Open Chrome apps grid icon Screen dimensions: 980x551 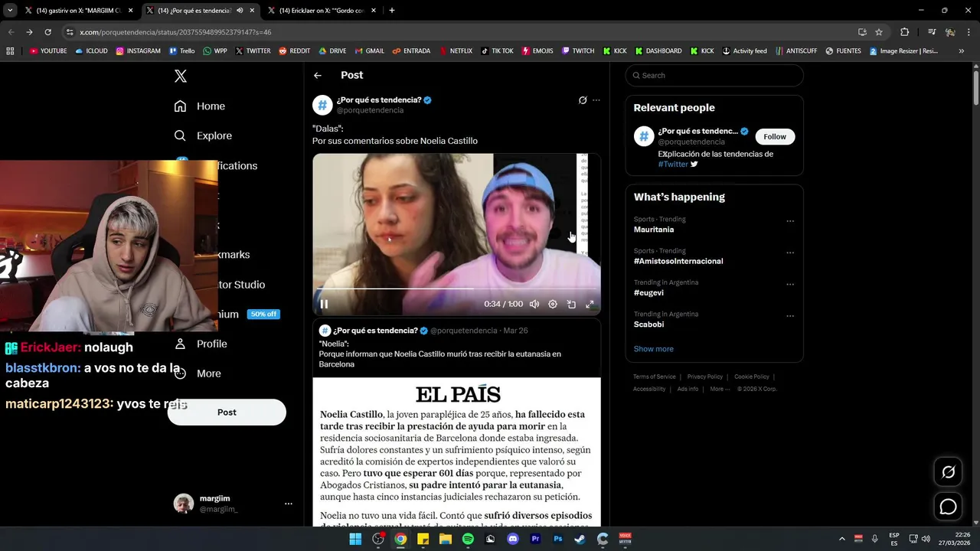10,51
